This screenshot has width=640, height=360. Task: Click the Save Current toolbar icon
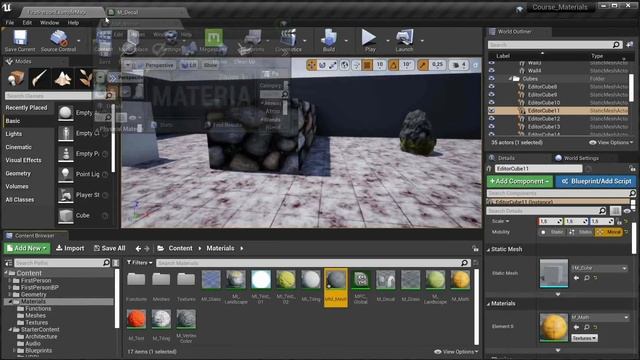click(20, 41)
